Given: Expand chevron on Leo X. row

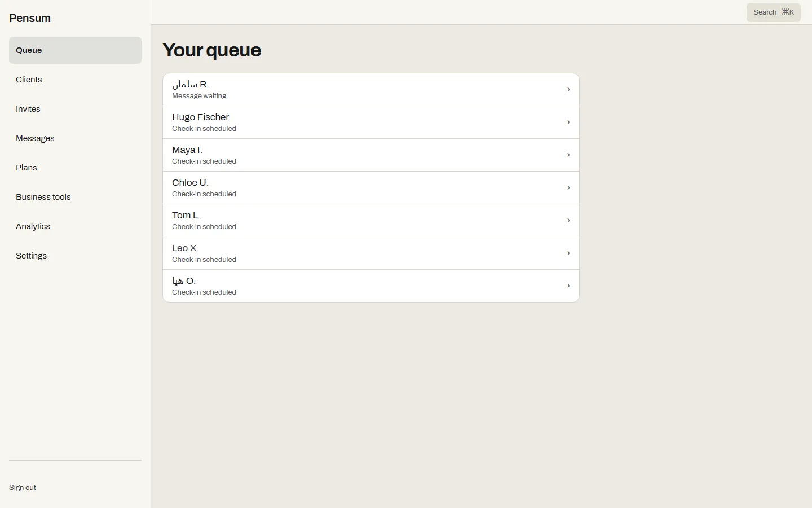Looking at the screenshot, I should click(568, 253).
